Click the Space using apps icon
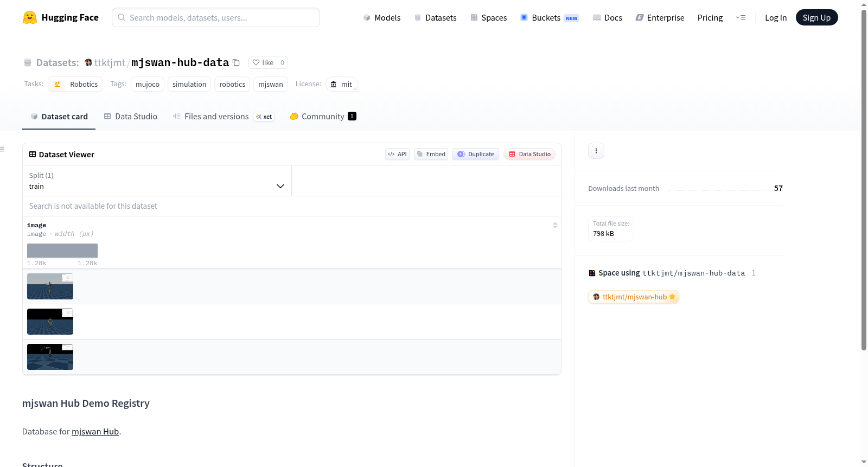This screenshot has height=467, width=868. (x=592, y=273)
